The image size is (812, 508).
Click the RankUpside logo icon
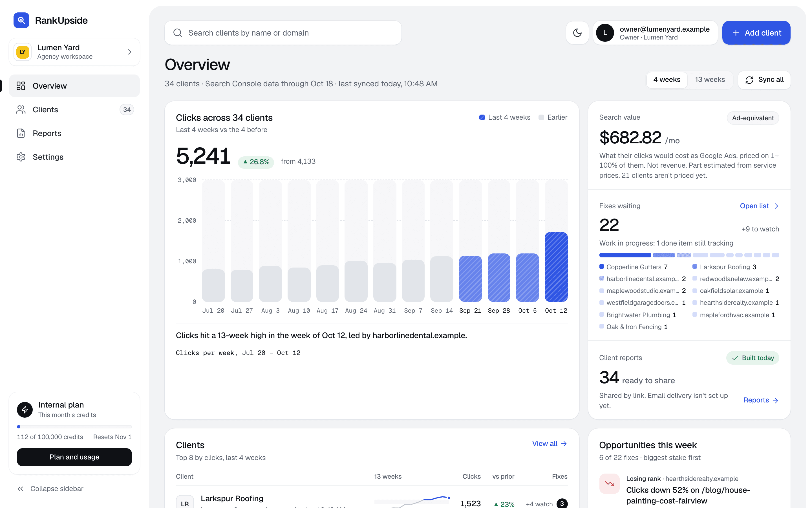[21, 20]
